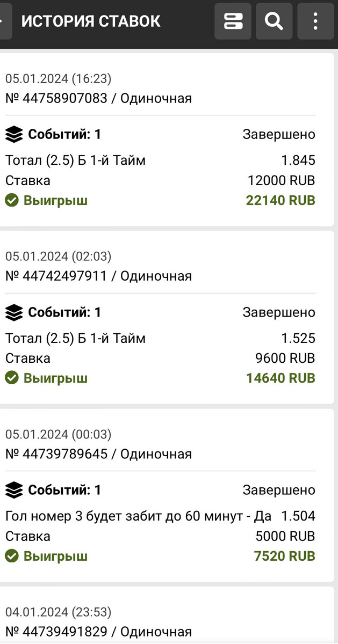338x644 pixels.
Task: Select the ИСТОРИЯ СТАВОК title
Action: tap(91, 21)
